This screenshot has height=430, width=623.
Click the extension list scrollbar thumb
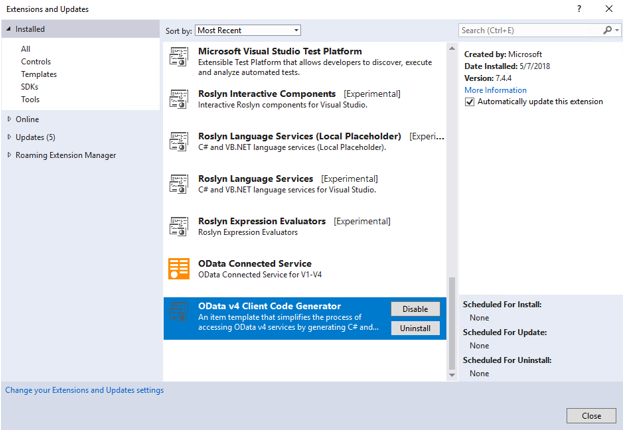(452, 323)
